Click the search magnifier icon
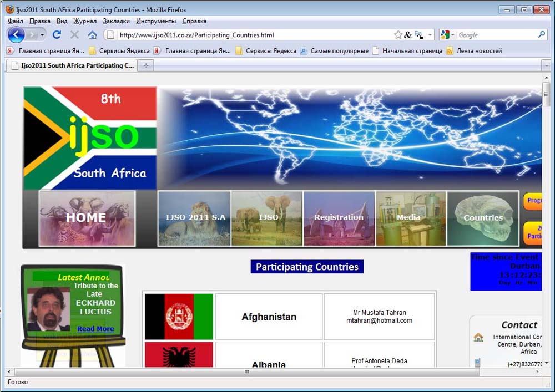Viewport: 555px width, 392px height. pos(542,34)
